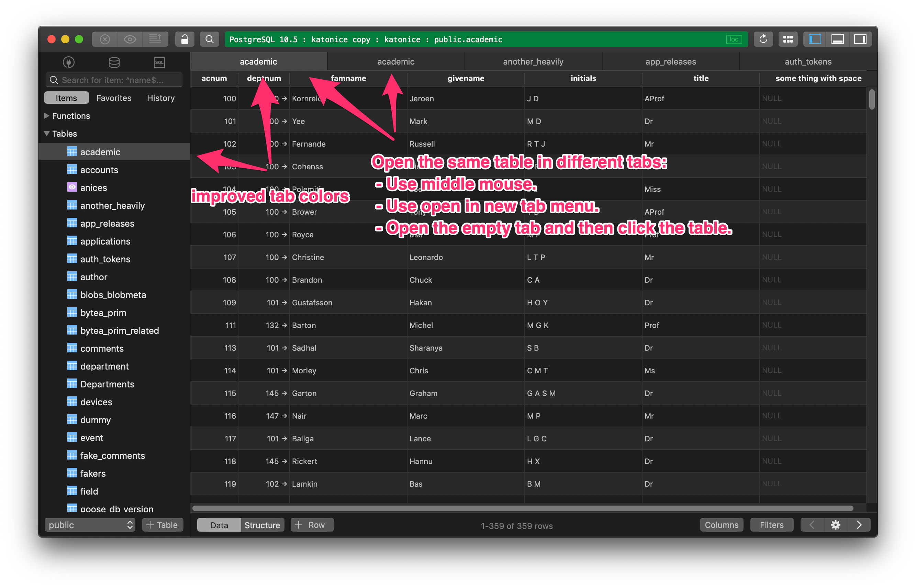Select the connection plug icon
Screen dimensions: 916x588
(69, 62)
